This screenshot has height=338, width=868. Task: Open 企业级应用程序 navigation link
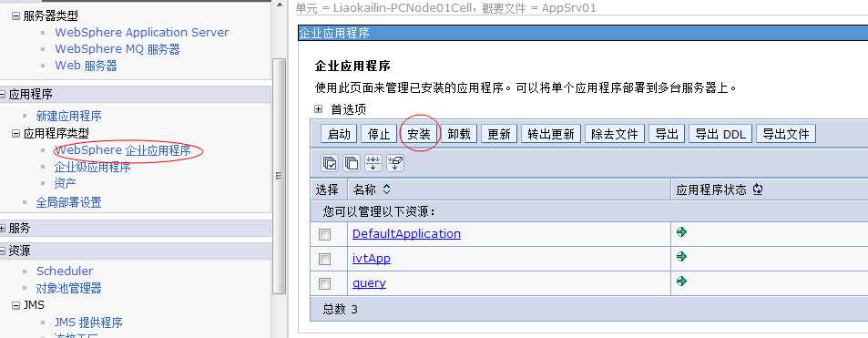92,167
